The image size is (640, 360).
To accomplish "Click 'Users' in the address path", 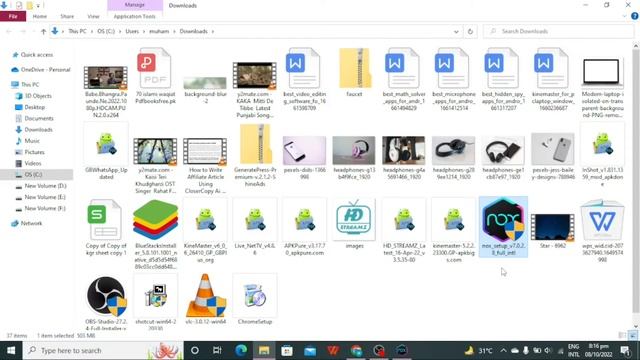I will [132, 31].
